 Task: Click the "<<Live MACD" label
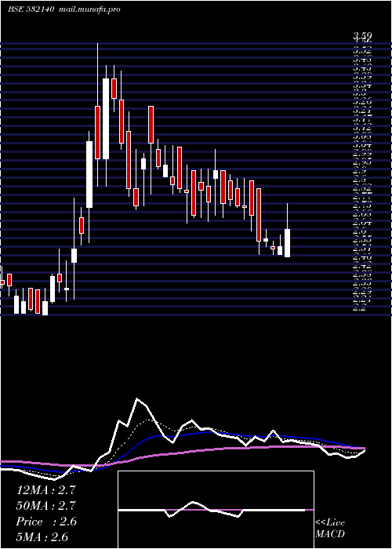(330, 529)
